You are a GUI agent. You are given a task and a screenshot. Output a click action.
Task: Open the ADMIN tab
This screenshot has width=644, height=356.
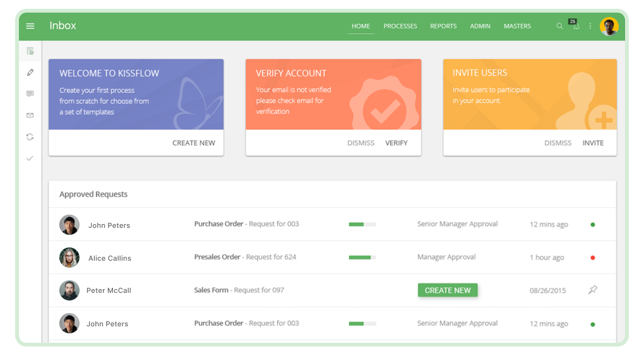click(x=480, y=26)
